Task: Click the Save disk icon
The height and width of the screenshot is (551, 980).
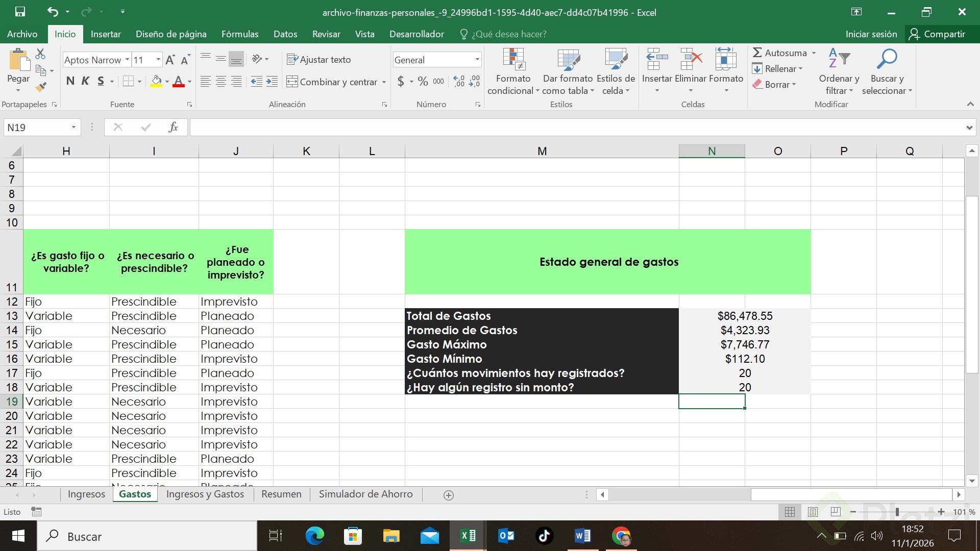Action: click(x=20, y=11)
